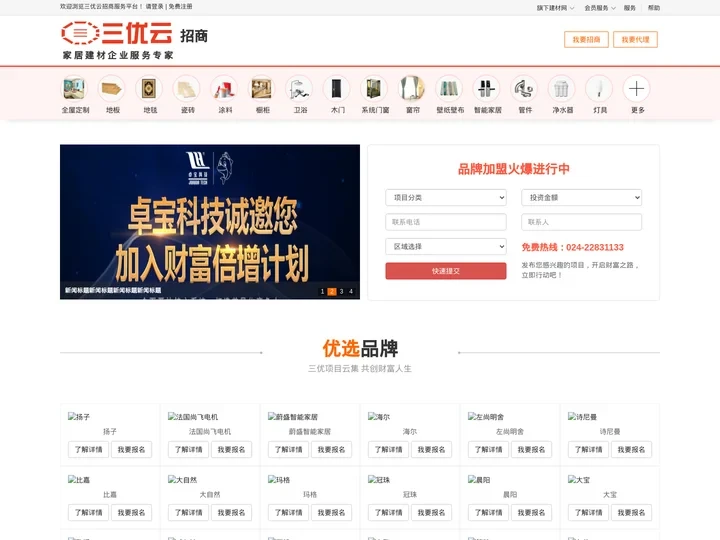Click the 我要代理 button
Image resolution: width=720 pixels, height=540 pixels.
tap(636, 39)
